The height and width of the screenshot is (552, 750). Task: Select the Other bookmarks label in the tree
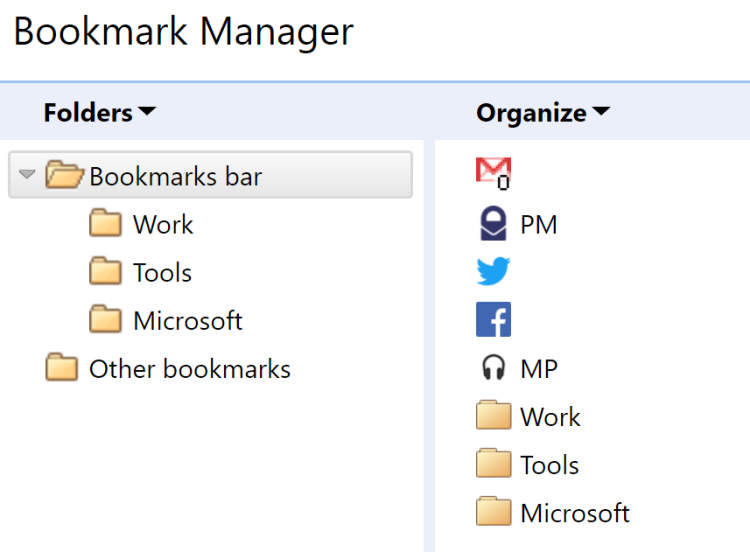pyautogui.click(x=190, y=369)
